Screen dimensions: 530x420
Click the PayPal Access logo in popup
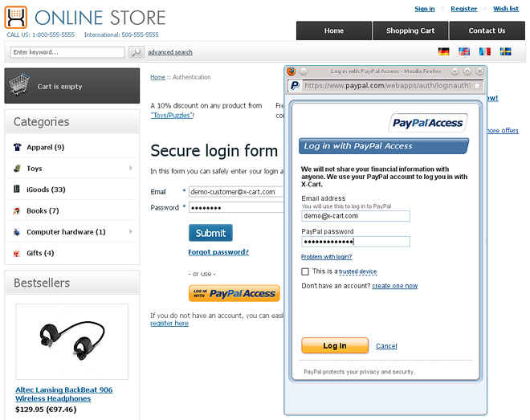coord(428,123)
